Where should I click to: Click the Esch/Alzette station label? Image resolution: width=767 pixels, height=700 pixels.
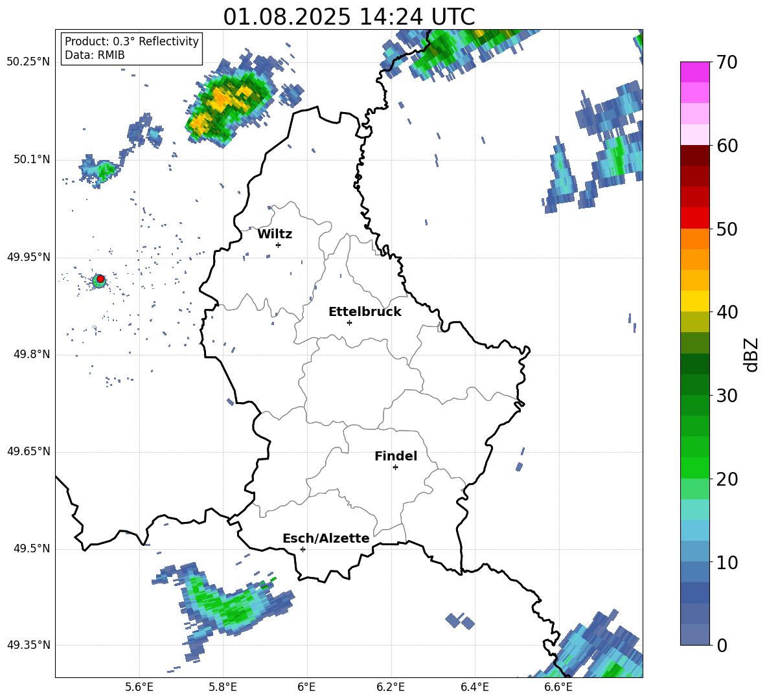point(326,538)
